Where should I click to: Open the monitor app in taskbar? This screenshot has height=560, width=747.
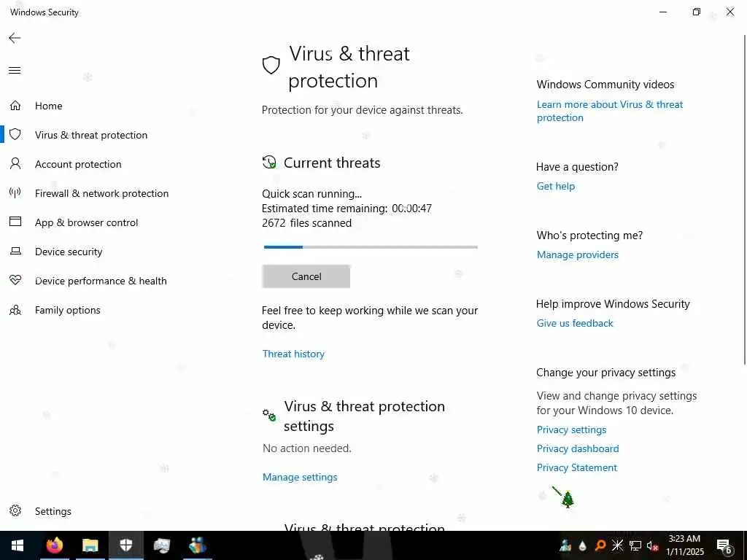click(x=161, y=545)
